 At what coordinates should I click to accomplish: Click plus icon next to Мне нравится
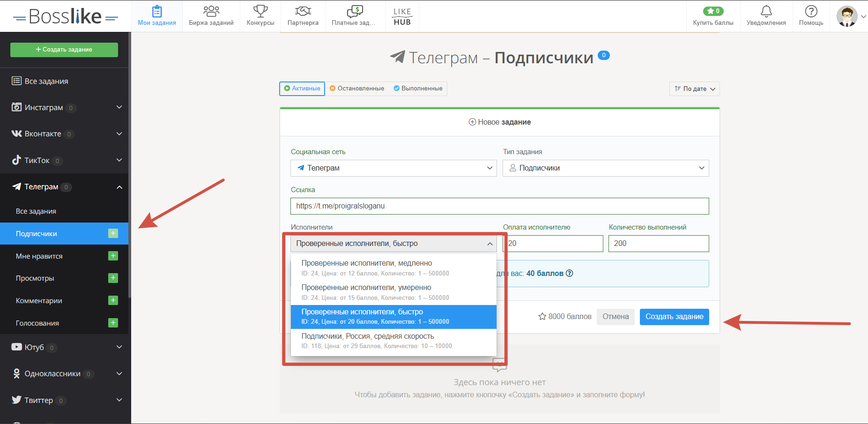pyautogui.click(x=113, y=256)
